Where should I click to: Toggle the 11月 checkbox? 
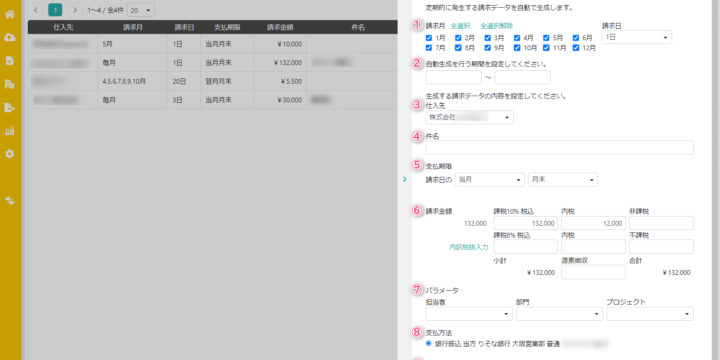point(546,47)
